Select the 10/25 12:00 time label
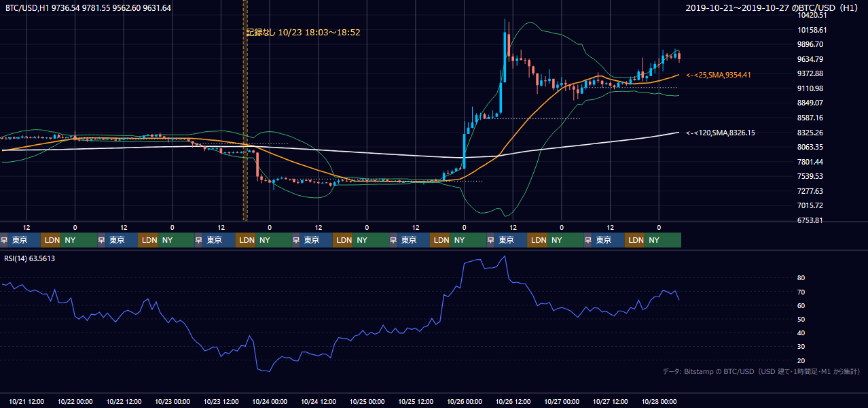This screenshot has height=408, width=868. pos(416,402)
